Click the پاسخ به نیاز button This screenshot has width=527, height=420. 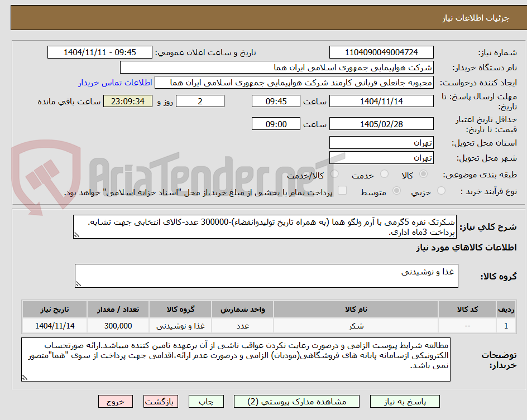click(405, 402)
